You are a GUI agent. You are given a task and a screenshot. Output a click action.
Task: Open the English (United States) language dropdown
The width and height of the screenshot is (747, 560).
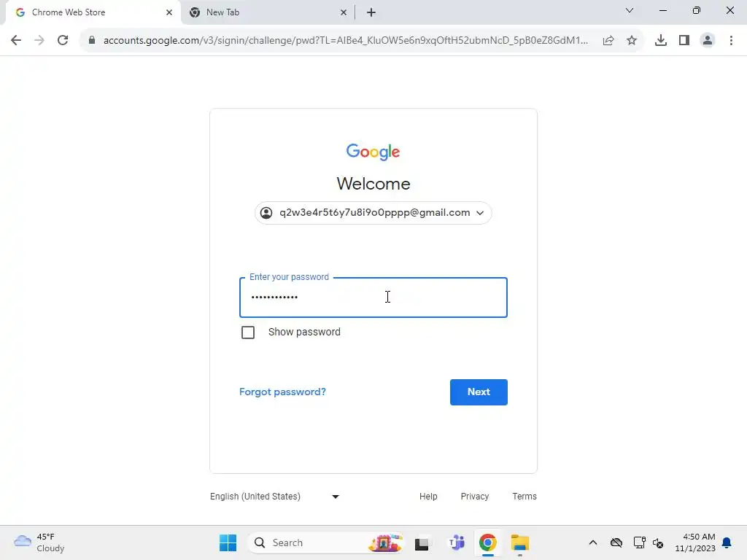pos(275,496)
